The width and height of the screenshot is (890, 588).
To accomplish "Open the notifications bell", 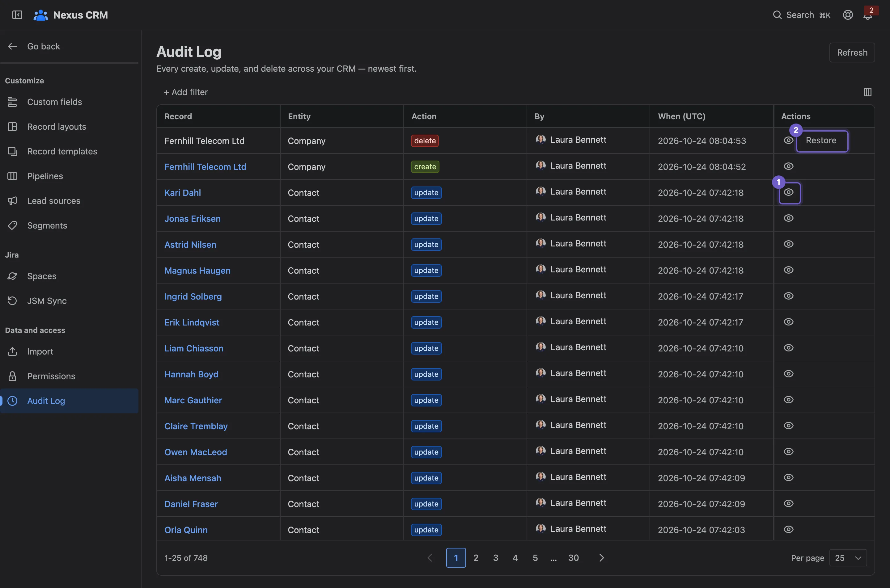I will (x=867, y=16).
